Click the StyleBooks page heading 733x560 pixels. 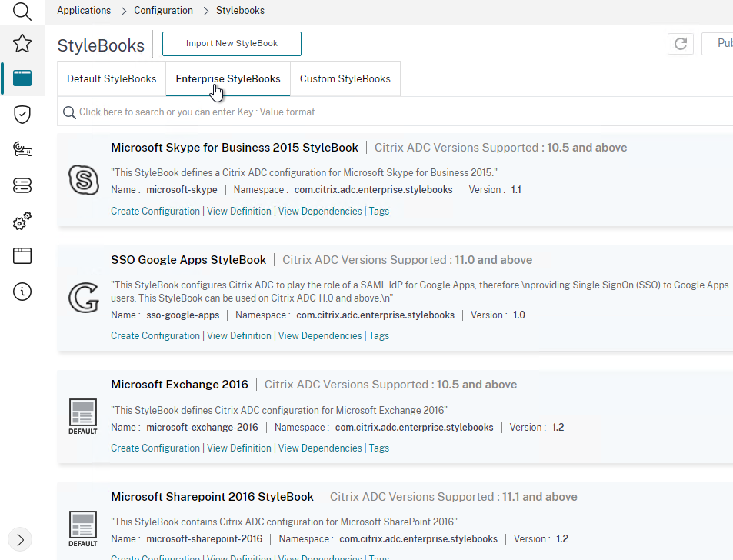pos(101,45)
